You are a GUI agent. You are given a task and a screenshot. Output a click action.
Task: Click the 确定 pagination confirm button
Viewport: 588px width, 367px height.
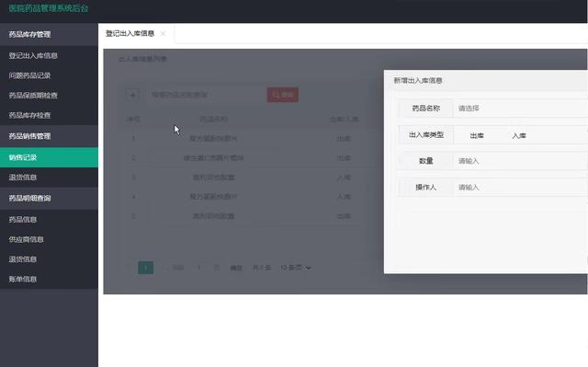click(236, 268)
